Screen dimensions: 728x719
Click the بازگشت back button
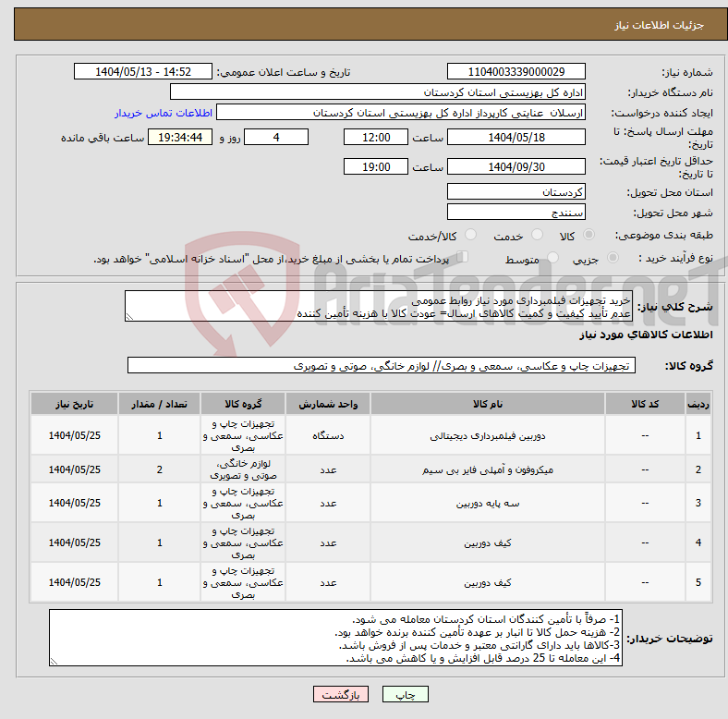(341, 694)
